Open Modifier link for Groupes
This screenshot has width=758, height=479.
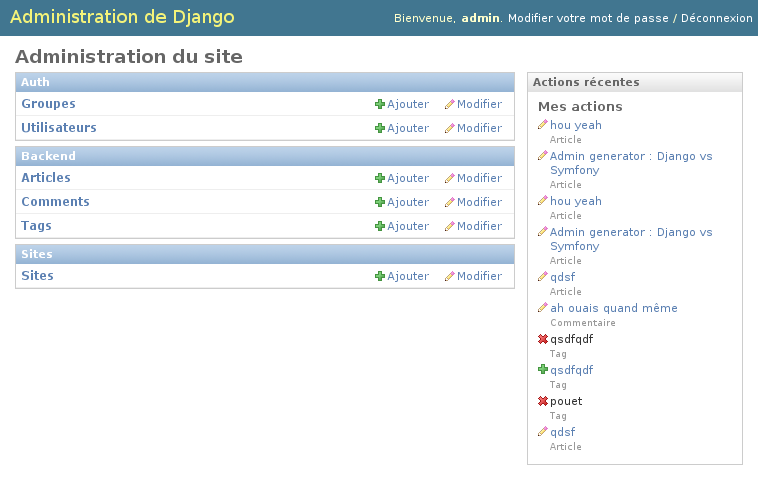tap(480, 104)
